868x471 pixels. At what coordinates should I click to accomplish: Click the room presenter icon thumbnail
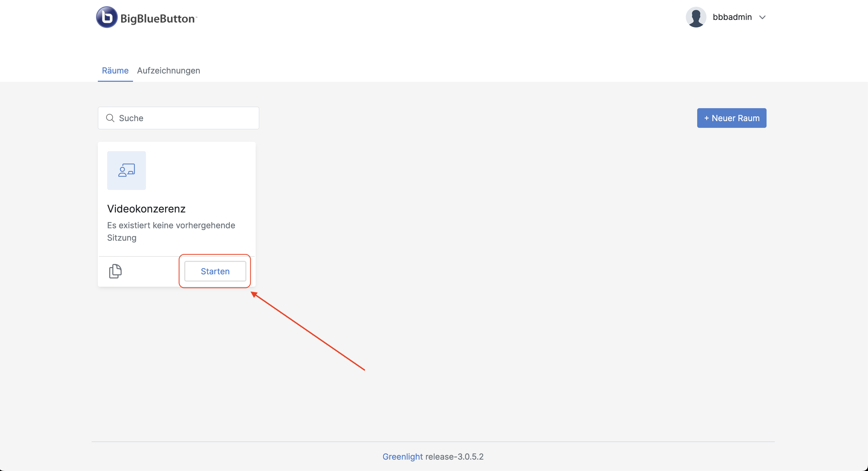(x=126, y=171)
